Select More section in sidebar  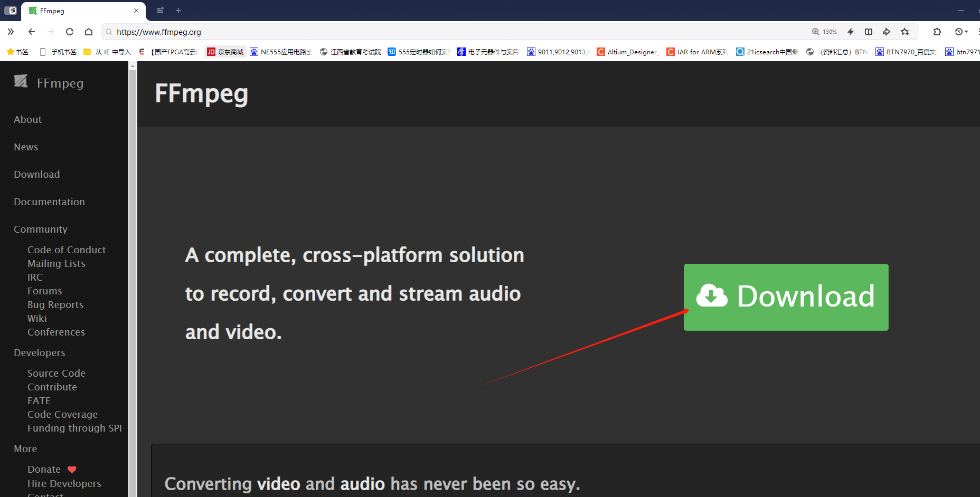(x=25, y=449)
